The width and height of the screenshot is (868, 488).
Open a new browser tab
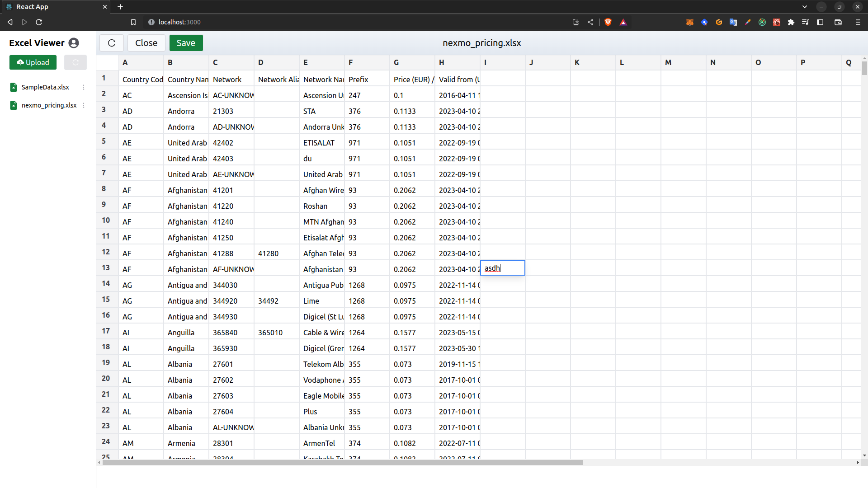pos(120,7)
